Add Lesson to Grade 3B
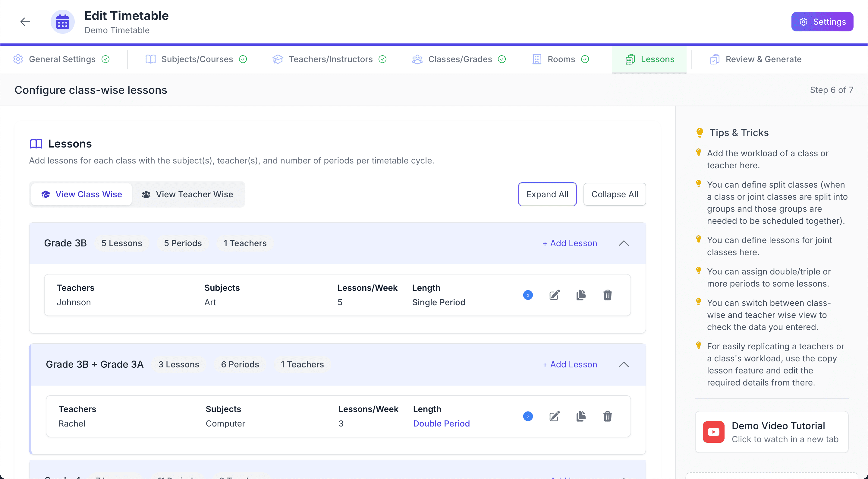This screenshot has width=868, height=479. (x=569, y=243)
